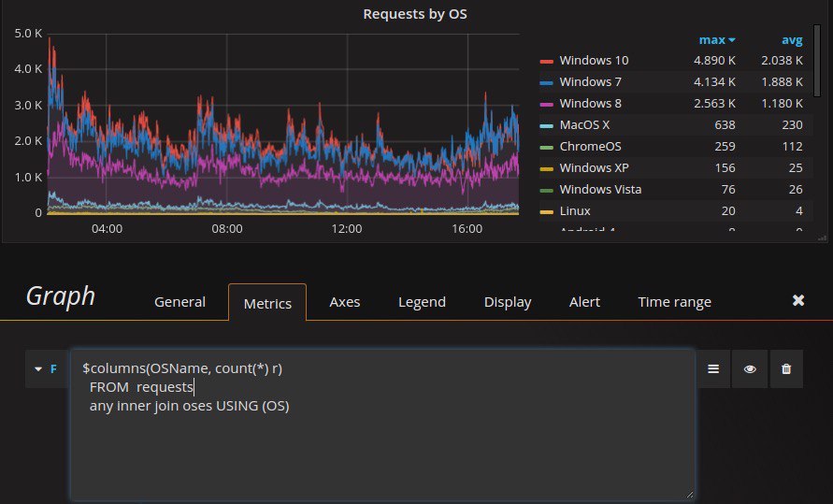Toggle MacOS X series in legend
The image size is (833, 504).
584,124
